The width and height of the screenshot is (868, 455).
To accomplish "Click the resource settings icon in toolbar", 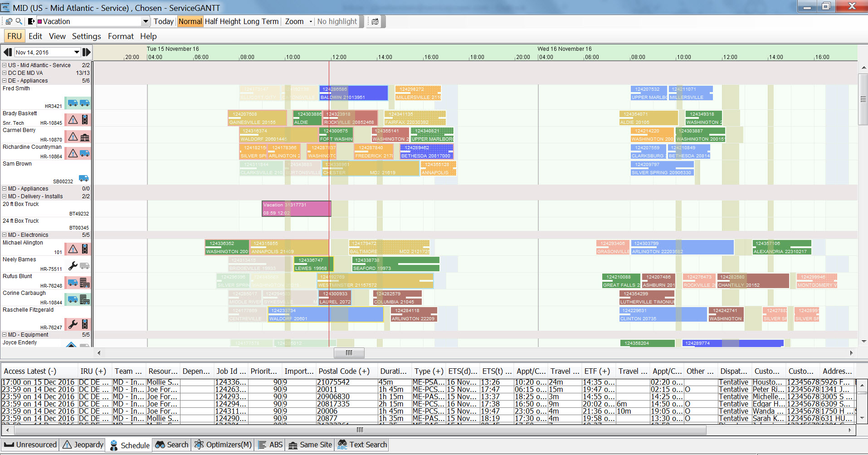I will pos(9,21).
